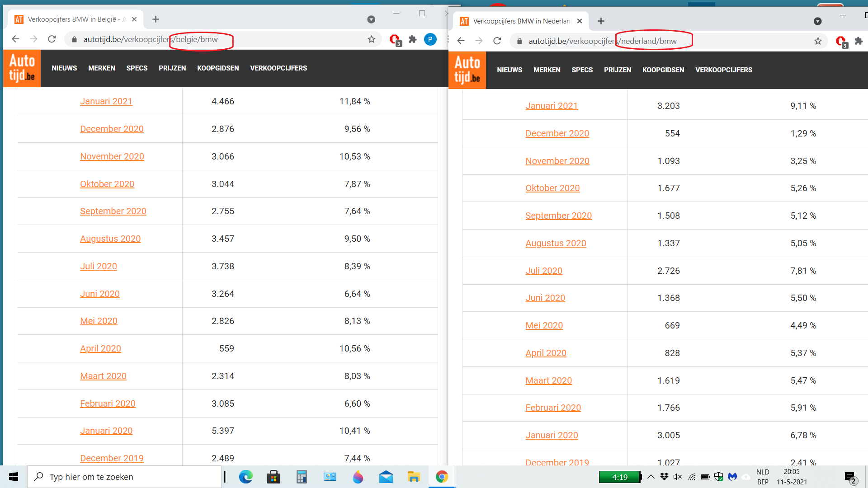868x488 pixels.
Task: Go back in the Nederland browser window
Action: point(461,41)
